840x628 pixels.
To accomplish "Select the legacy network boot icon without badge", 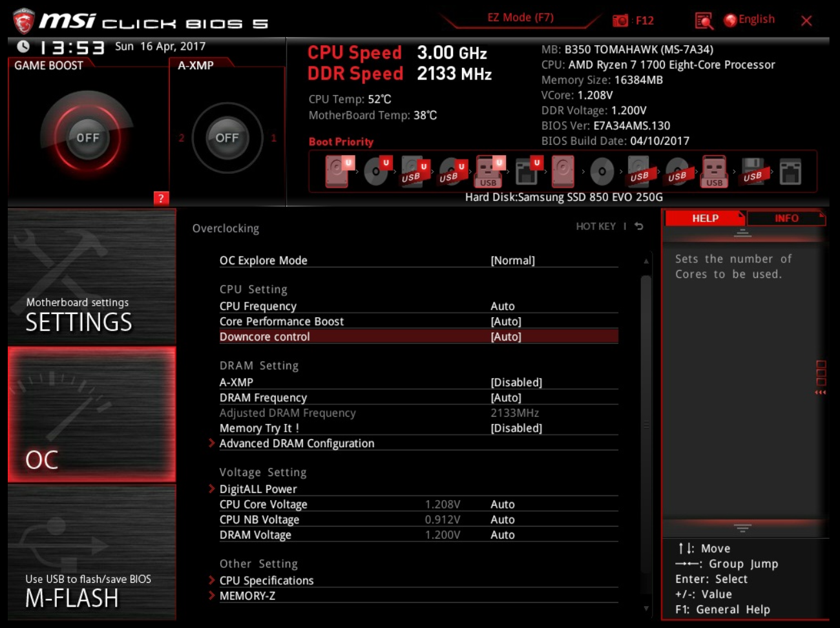I will [790, 172].
